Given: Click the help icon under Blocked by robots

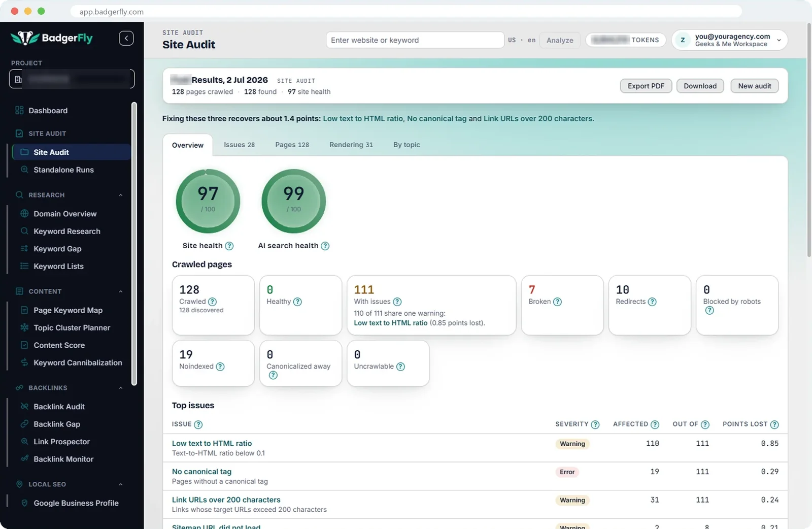Looking at the screenshot, I should pyautogui.click(x=709, y=310).
